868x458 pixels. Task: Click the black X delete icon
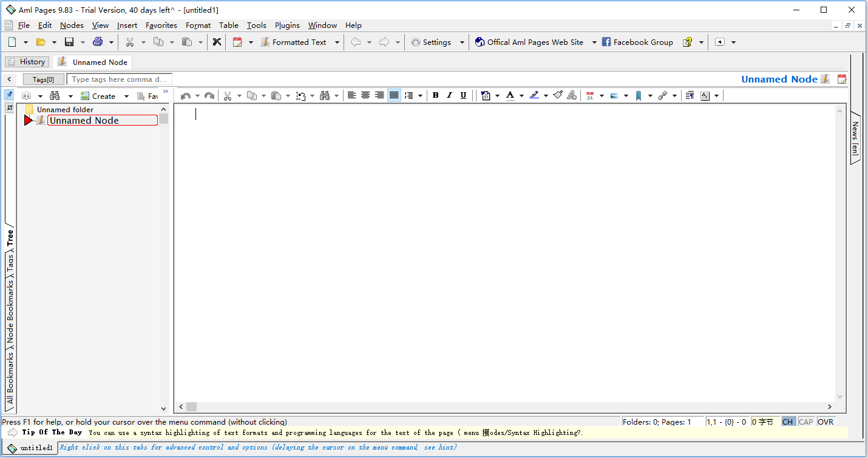coord(217,42)
